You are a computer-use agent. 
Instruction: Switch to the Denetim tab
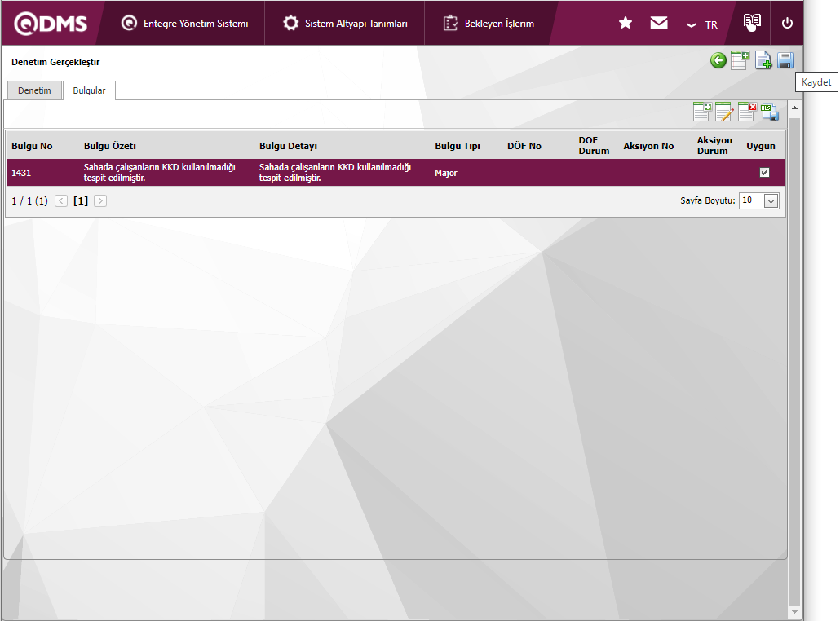[34, 90]
